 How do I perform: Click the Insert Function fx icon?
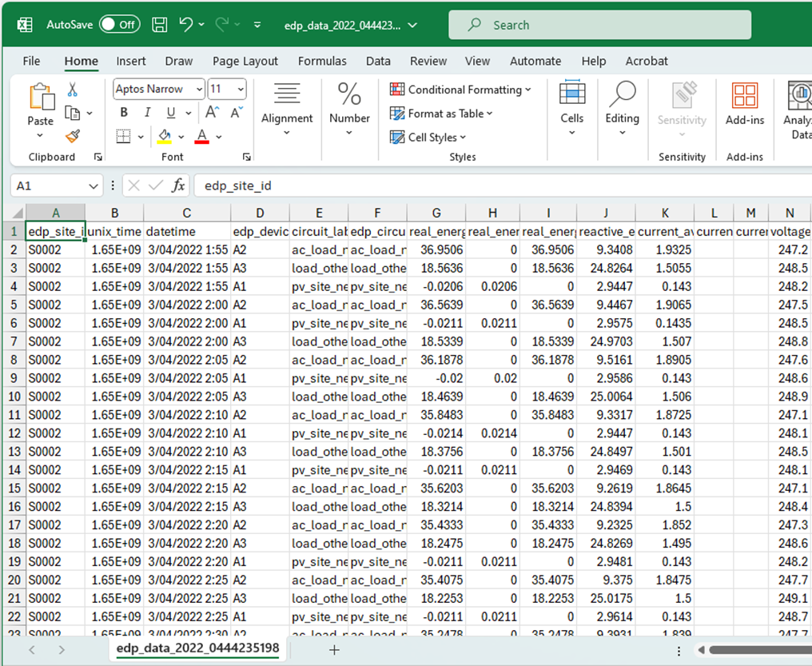click(178, 185)
